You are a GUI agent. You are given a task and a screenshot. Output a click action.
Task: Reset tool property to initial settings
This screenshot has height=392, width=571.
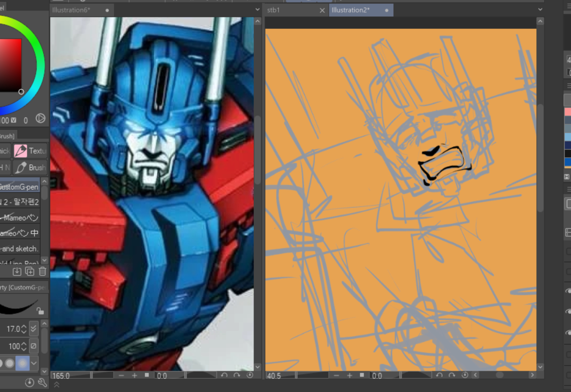point(29,383)
